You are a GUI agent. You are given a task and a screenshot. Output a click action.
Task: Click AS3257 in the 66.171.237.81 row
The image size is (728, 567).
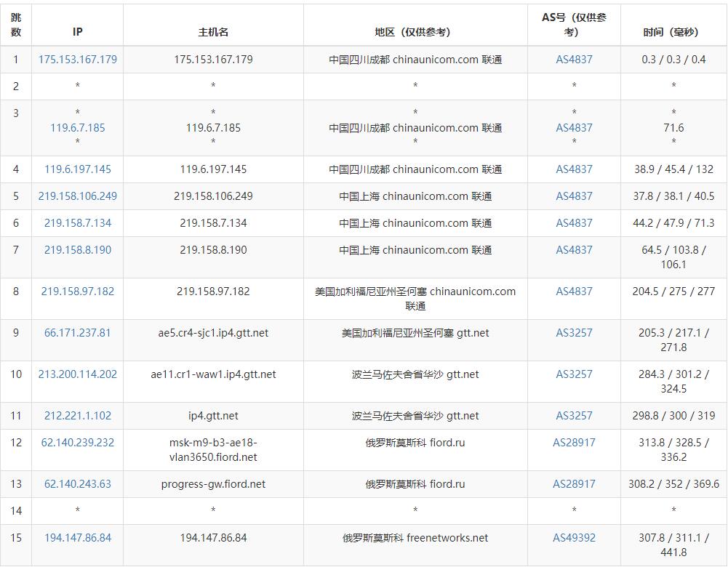coord(574,332)
